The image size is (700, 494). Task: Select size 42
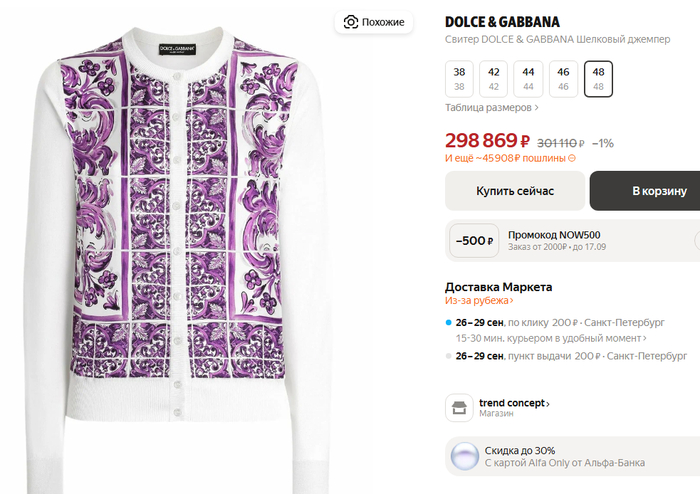click(493, 79)
